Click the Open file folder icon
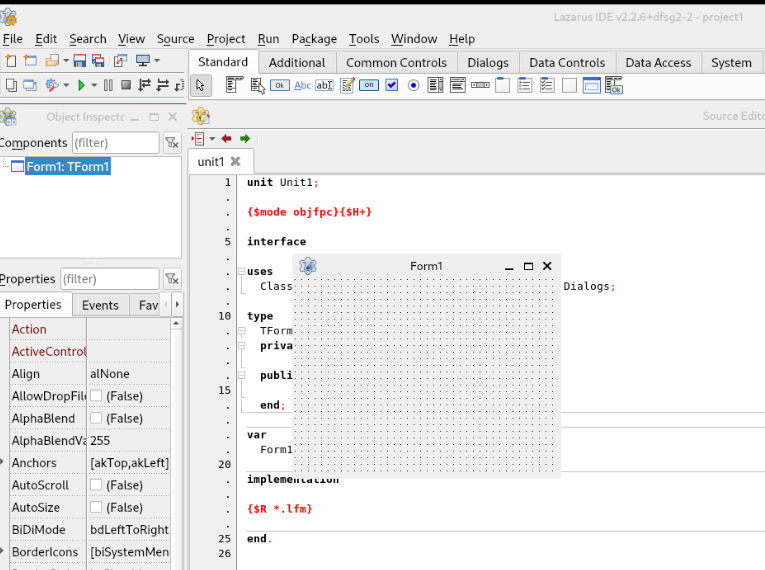 tap(52, 61)
